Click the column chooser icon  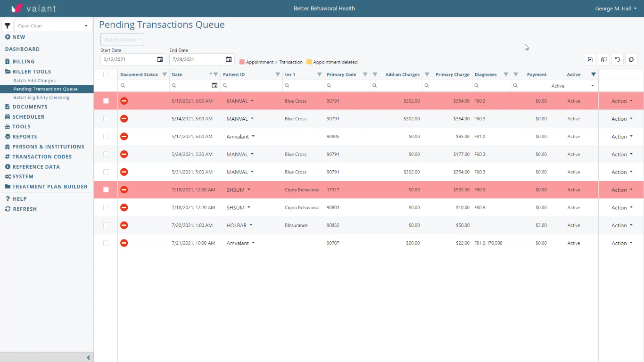pos(603,59)
